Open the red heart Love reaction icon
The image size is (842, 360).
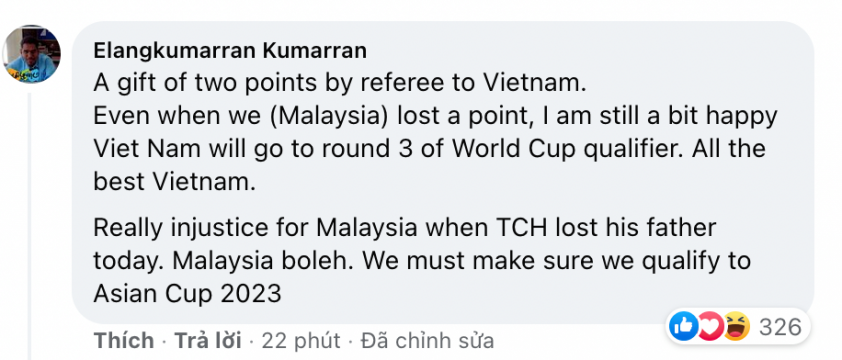[x=709, y=326]
